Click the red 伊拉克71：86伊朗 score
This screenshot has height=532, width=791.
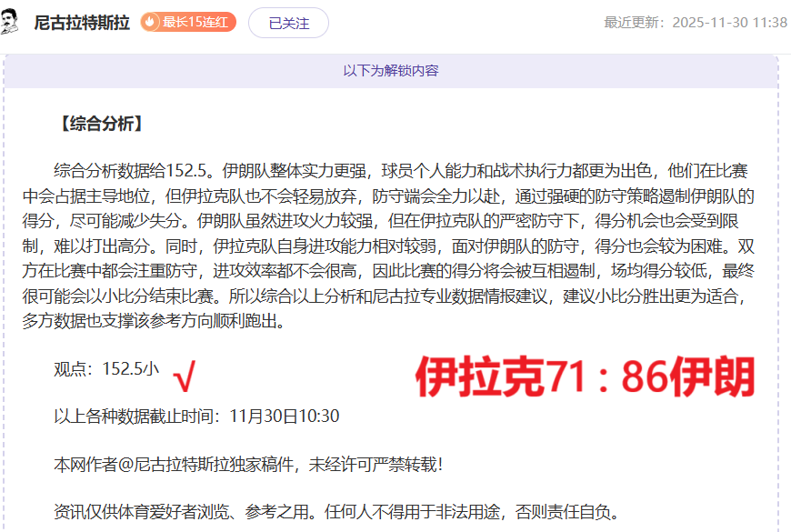point(585,377)
